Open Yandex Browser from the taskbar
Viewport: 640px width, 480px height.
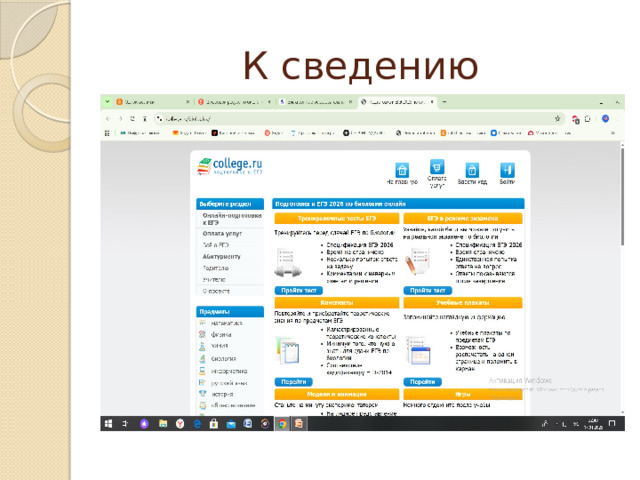point(180,424)
